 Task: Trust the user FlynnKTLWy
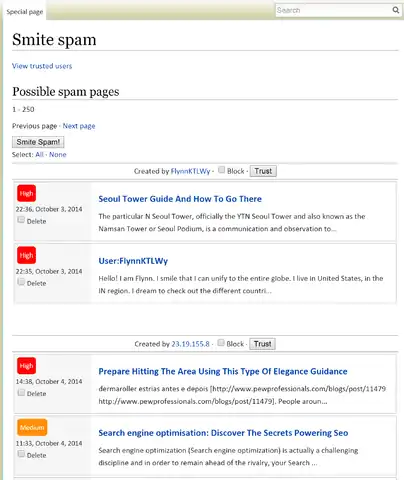tap(263, 171)
